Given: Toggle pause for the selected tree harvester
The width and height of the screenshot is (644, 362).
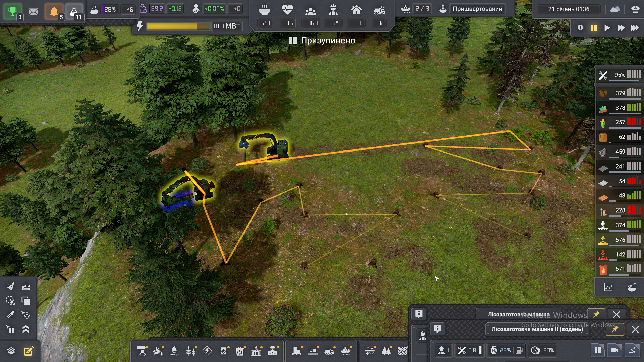Looking at the screenshot, I should (597, 350).
